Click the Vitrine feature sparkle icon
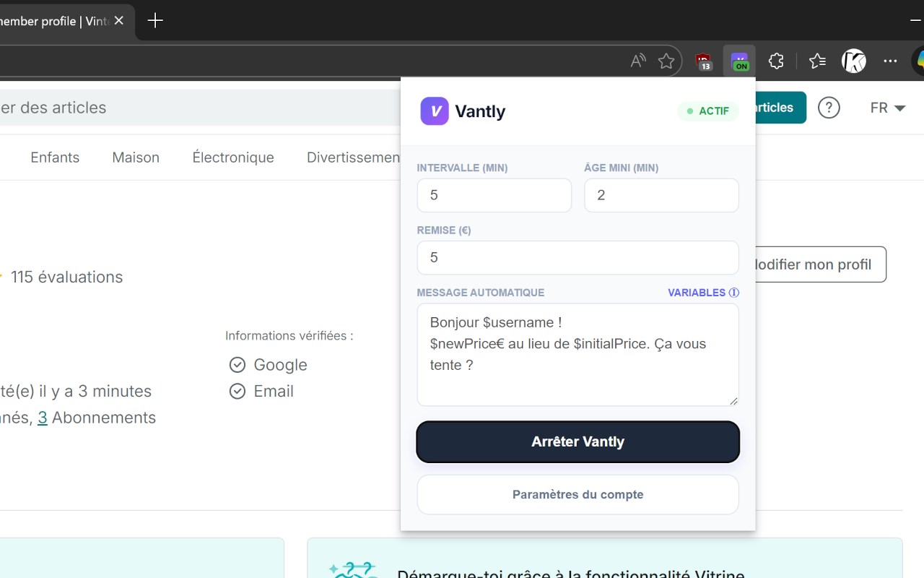The height and width of the screenshot is (578, 924). tap(353, 570)
